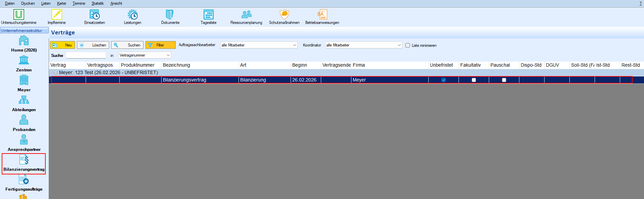Image resolution: width=644 pixels, height=199 pixels.
Task: Open Ansprechpartner in sidebar
Action: (24, 143)
